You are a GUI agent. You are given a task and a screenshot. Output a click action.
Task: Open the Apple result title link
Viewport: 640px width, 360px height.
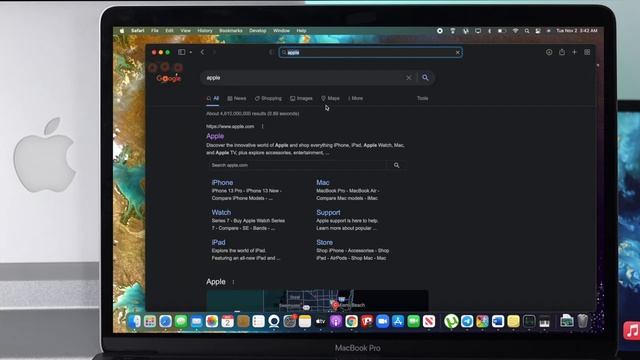(215, 136)
